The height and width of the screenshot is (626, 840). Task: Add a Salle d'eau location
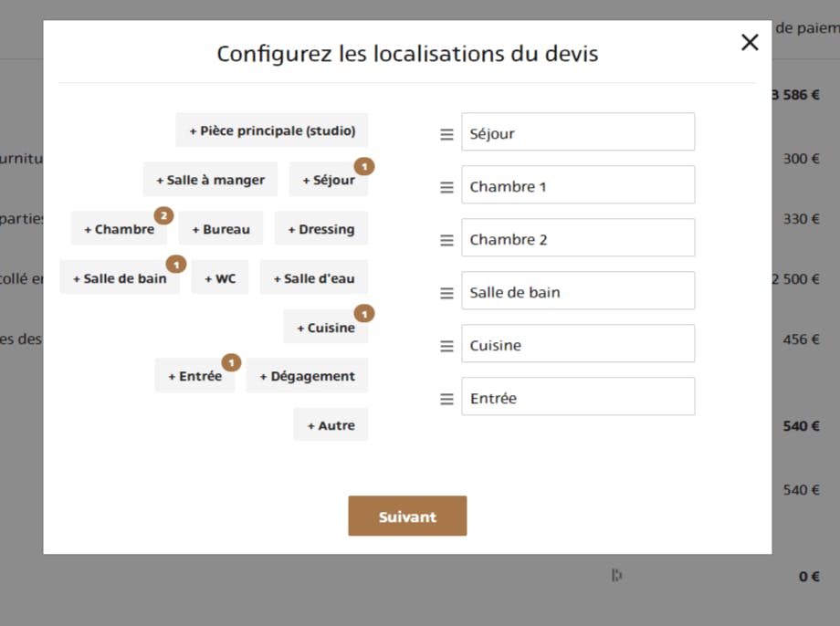314,278
